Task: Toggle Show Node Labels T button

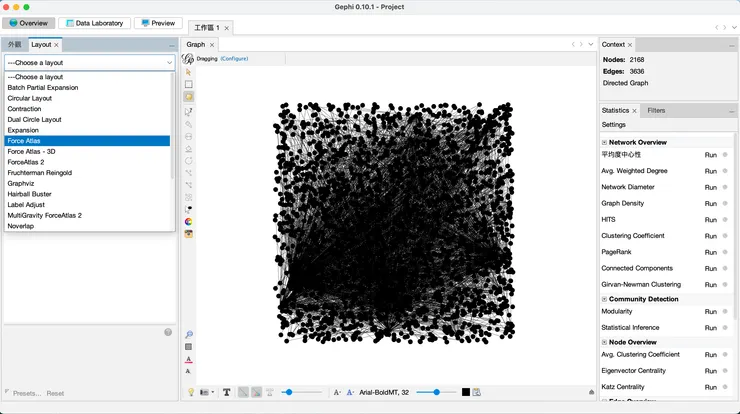Action: [227, 392]
